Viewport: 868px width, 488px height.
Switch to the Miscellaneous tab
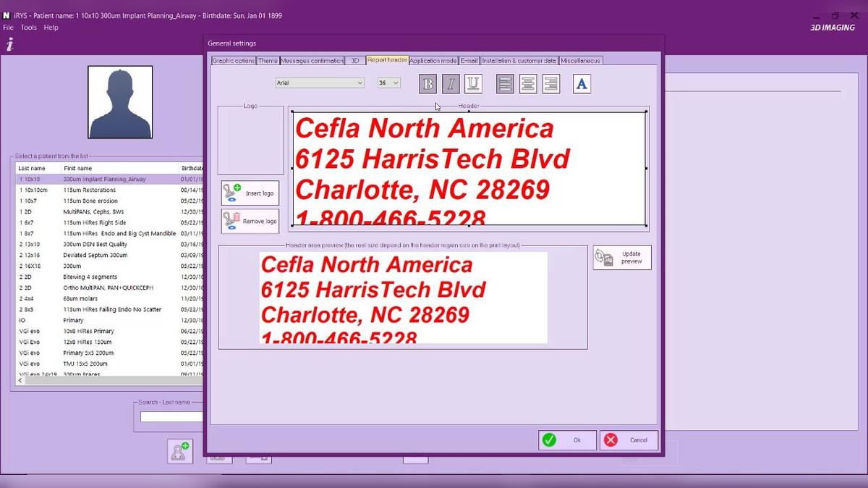click(581, 61)
